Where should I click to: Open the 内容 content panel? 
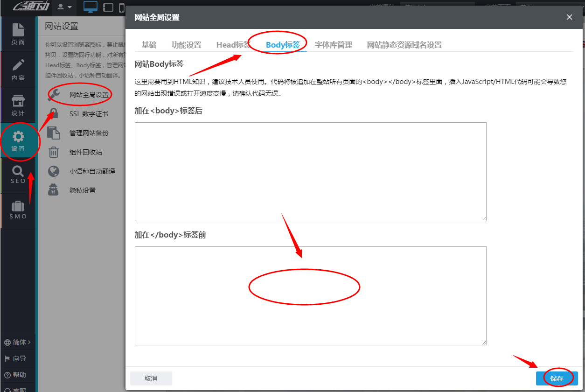18,69
